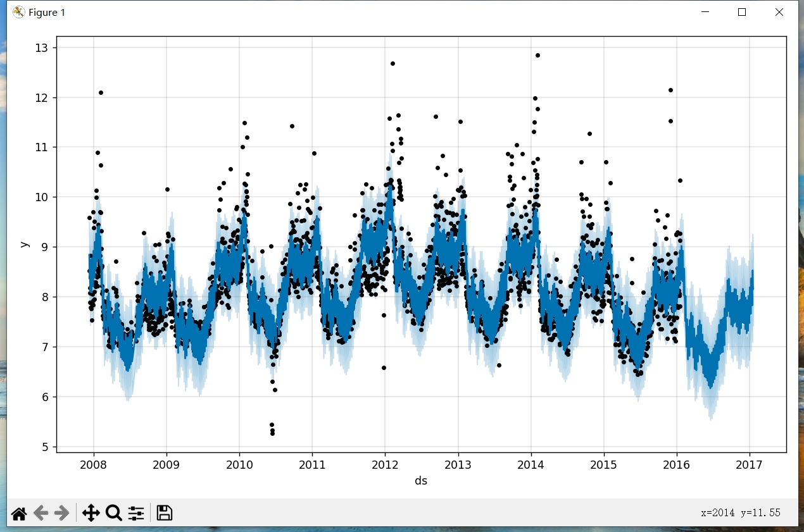This screenshot has height=532, width=804.
Task: Click the matplotlib icon in the title bar
Action: [19, 12]
